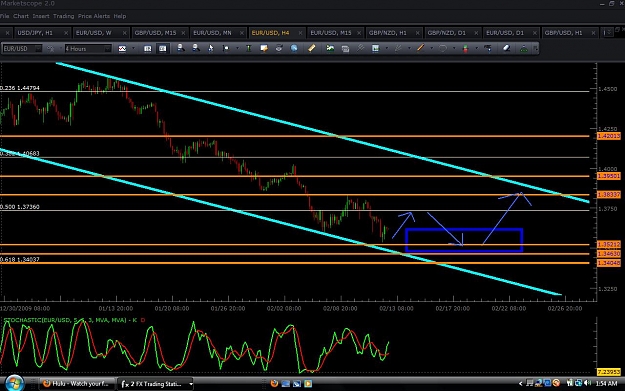Click the zoom in magnifier icon
The height and width of the screenshot is (391, 625).
pyautogui.click(x=181, y=48)
